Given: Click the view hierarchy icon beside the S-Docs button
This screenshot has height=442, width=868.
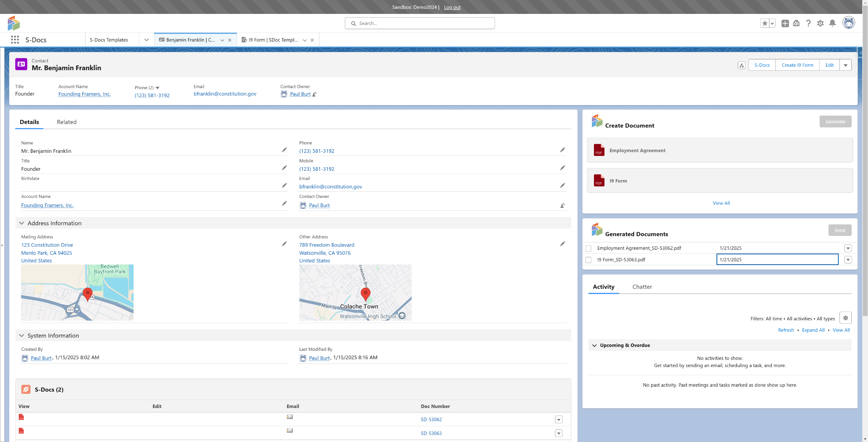Looking at the screenshot, I should tap(742, 65).
